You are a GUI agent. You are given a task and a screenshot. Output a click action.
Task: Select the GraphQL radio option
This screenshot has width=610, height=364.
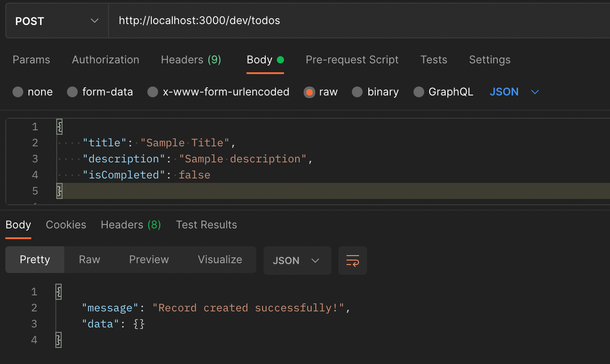pyautogui.click(x=418, y=92)
